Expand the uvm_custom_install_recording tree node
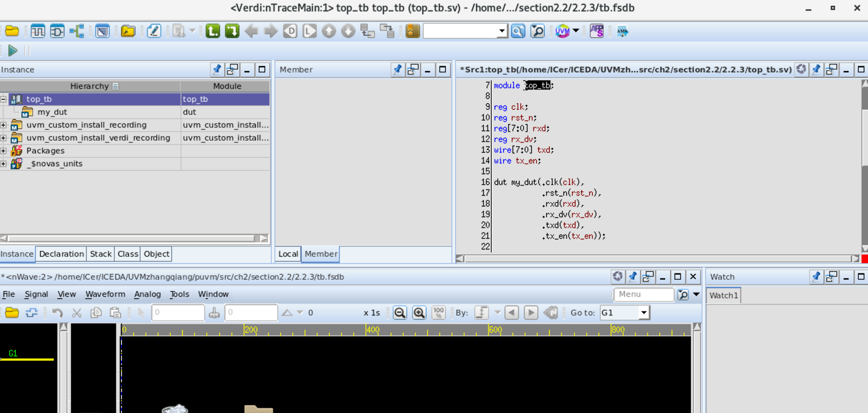 pyautogui.click(x=3, y=125)
